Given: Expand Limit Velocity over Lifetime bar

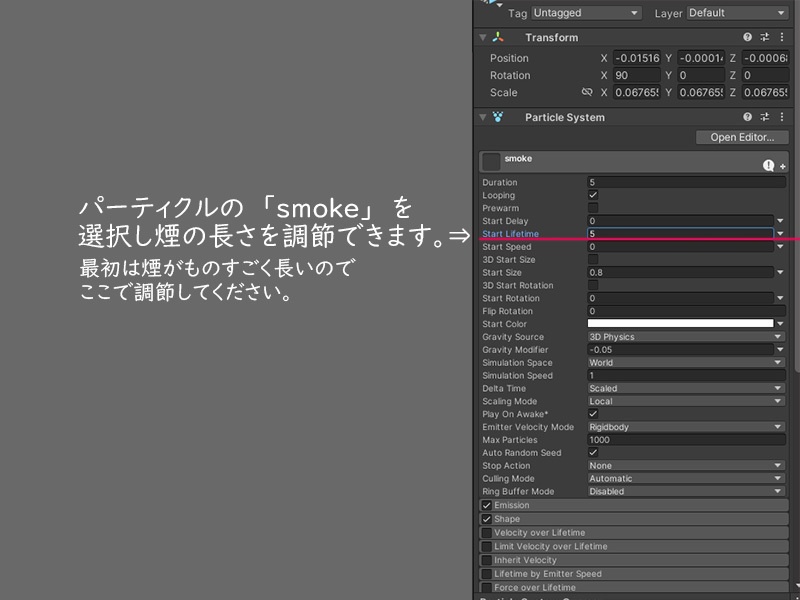Looking at the screenshot, I should click(x=634, y=546).
